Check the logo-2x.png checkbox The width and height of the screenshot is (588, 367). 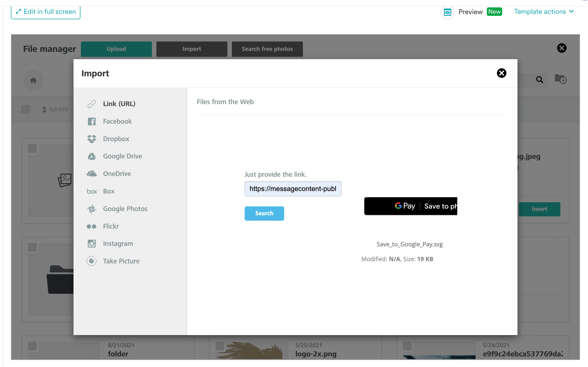(220, 346)
